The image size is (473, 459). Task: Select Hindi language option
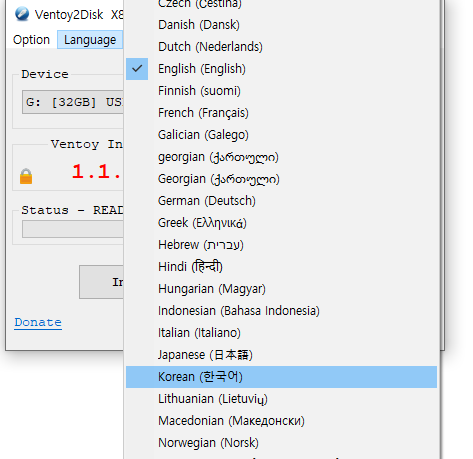[x=281, y=267]
